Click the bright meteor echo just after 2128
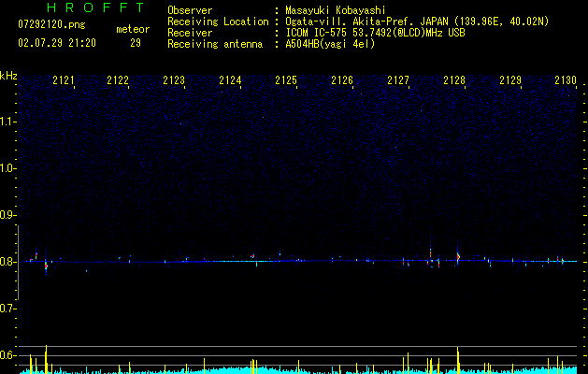The height and width of the screenshot is (374, 588). pos(458,257)
